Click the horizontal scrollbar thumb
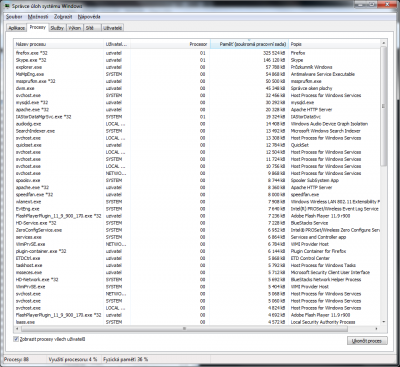This screenshot has height=367, width=400. [x=184, y=329]
